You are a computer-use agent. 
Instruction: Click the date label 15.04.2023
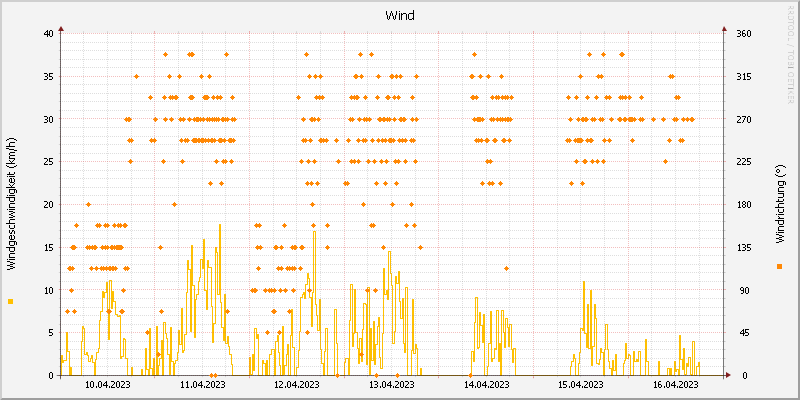(580, 384)
